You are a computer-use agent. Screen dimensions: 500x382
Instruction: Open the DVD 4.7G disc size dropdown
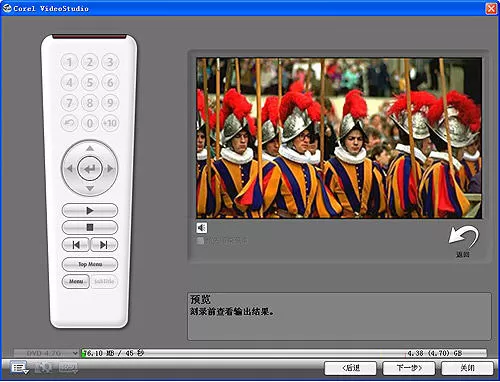[47, 353]
